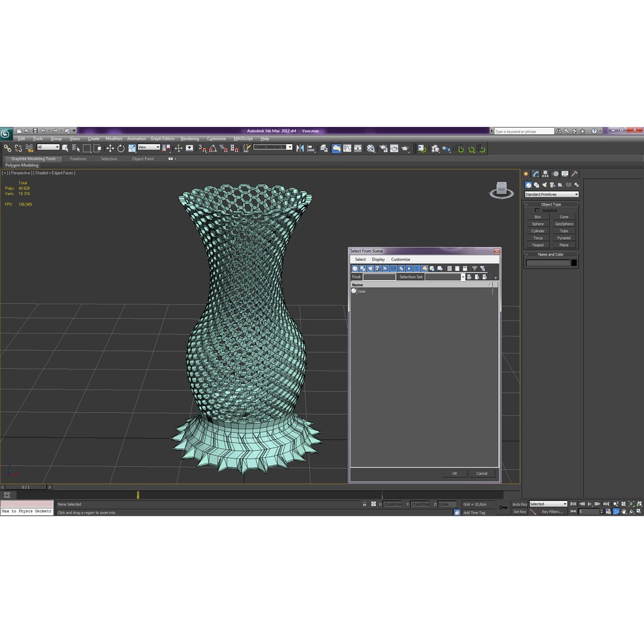This screenshot has height=644, width=644.
Task: Open the MAXScript menu
Action: click(x=243, y=139)
